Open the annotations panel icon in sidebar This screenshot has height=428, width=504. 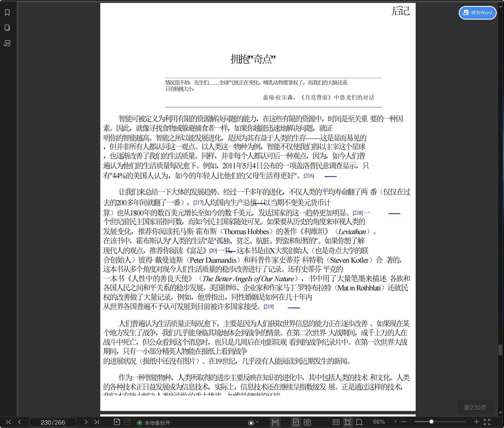click(7, 43)
